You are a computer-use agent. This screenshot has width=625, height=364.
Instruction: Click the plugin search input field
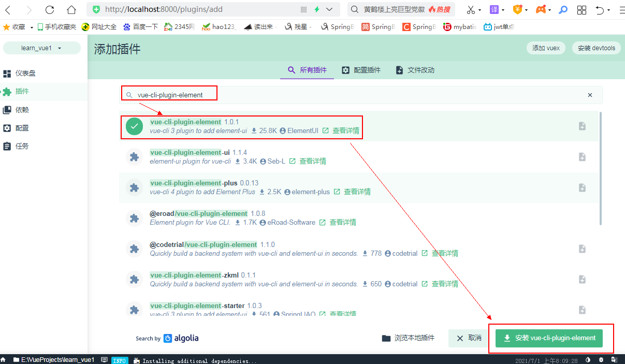pyautogui.click(x=361, y=95)
